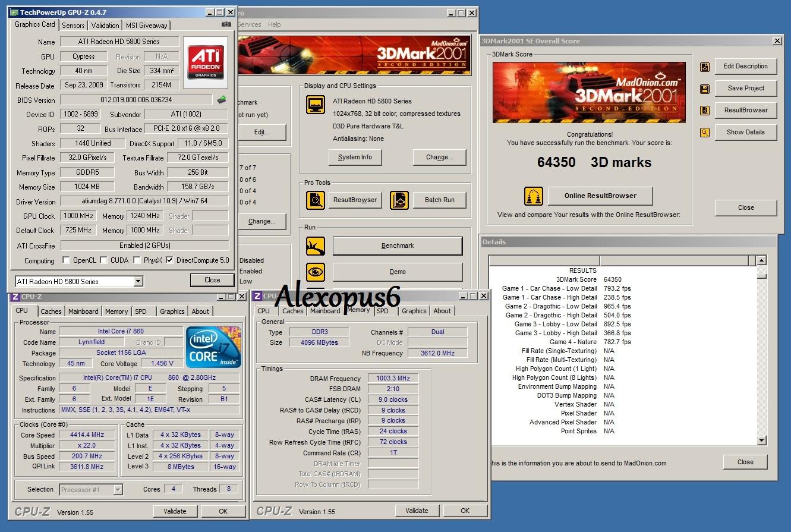The height and width of the screenshot is (532, 791).
Task: Click Online ResultBrowser button
Action: coord(600,196)
